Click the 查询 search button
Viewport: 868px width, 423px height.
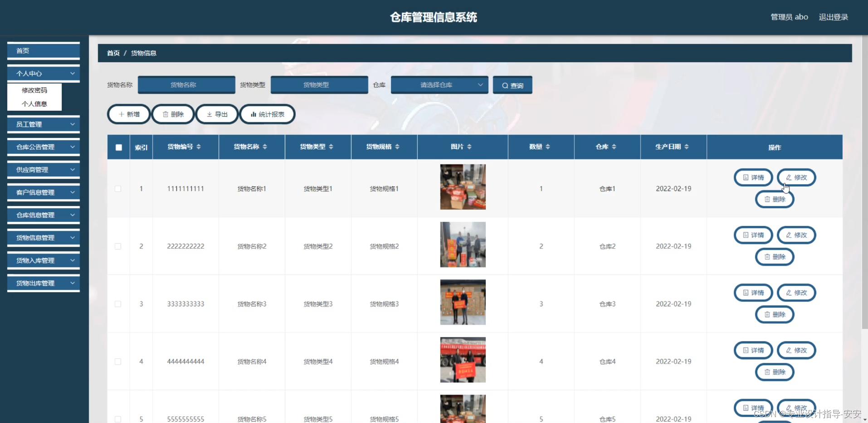[x=512, y=85]
